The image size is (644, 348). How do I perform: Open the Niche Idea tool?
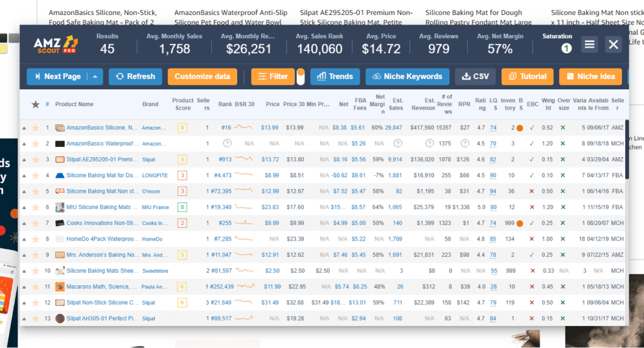pyautogui.click(x=590, y=77)
